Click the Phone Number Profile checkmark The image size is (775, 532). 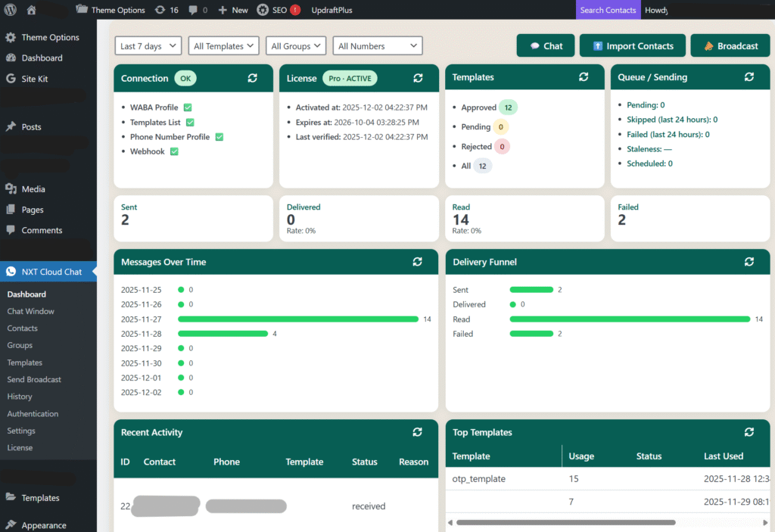pos(219,137)
